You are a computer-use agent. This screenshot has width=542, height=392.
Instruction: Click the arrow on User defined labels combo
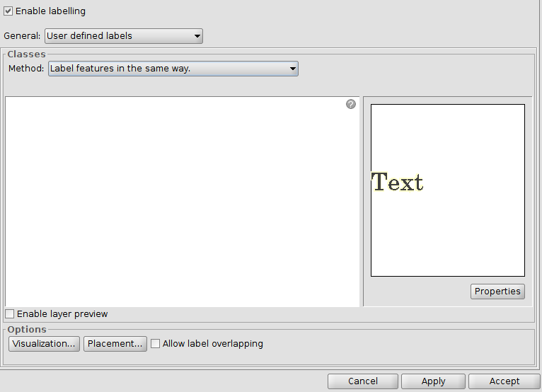tap(197, 36)
